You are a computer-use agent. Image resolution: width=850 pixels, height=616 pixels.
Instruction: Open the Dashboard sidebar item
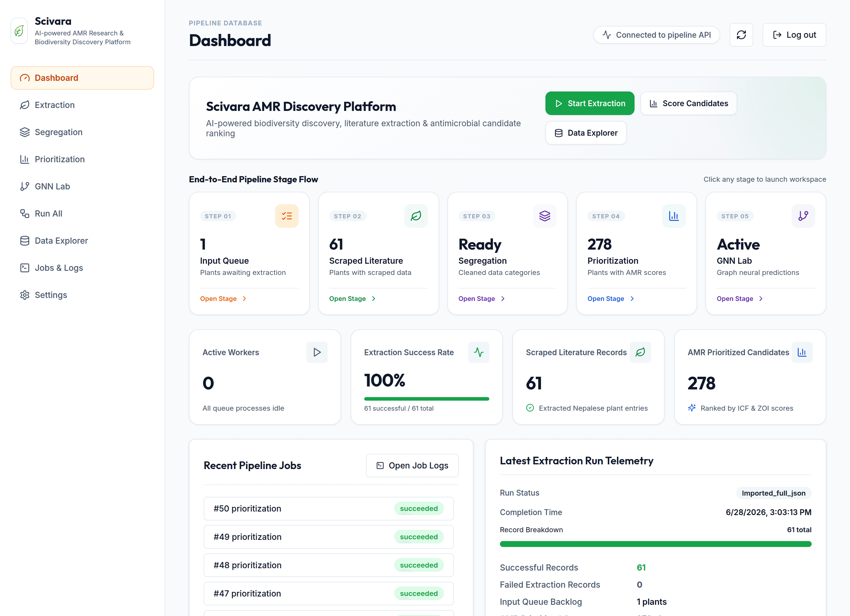click(x=82, y=78)
